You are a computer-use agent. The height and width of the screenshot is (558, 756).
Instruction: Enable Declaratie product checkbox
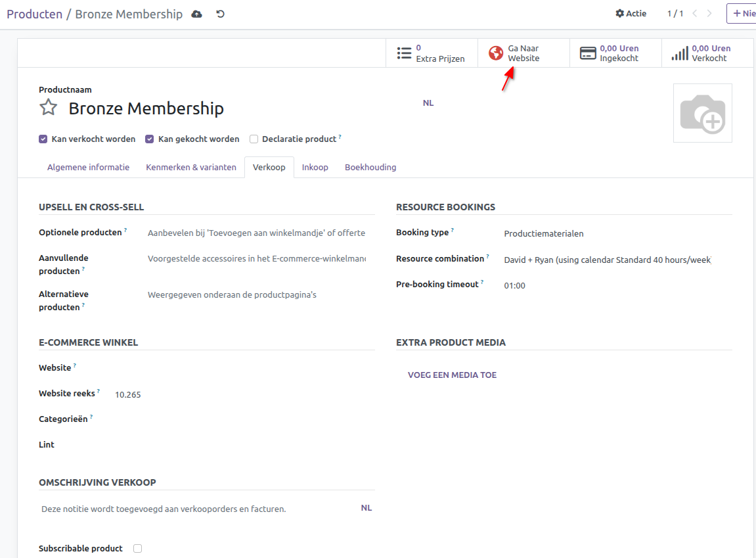click(254, 139)
